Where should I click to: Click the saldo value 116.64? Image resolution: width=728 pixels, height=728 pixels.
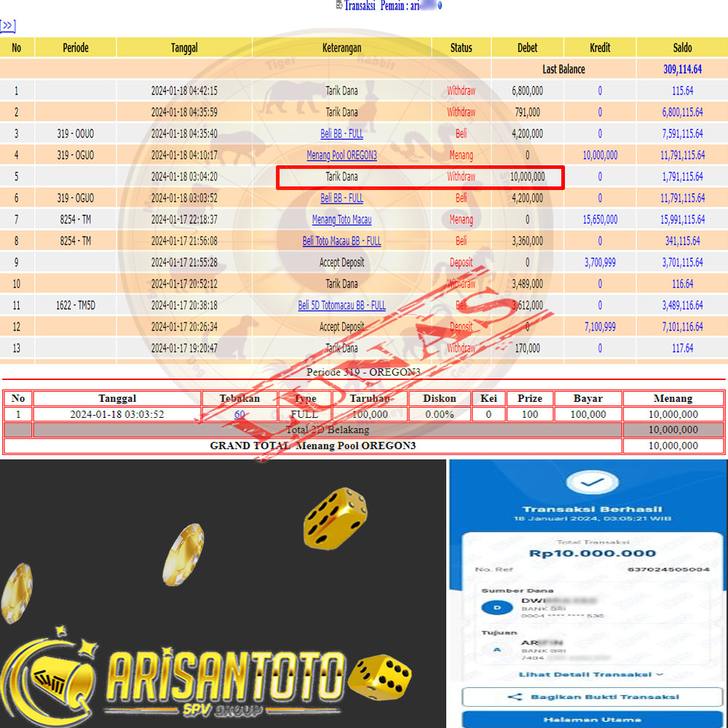[x=683, y=284]
